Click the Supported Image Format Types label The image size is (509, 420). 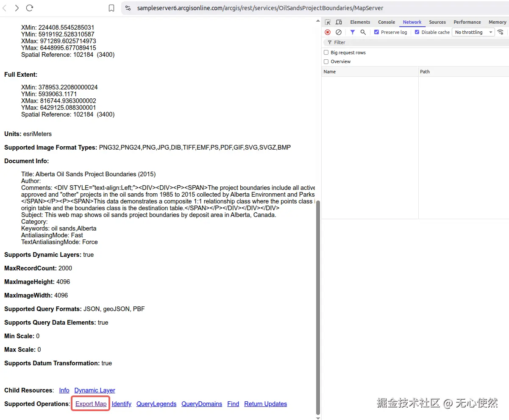(x=51, y=147)
